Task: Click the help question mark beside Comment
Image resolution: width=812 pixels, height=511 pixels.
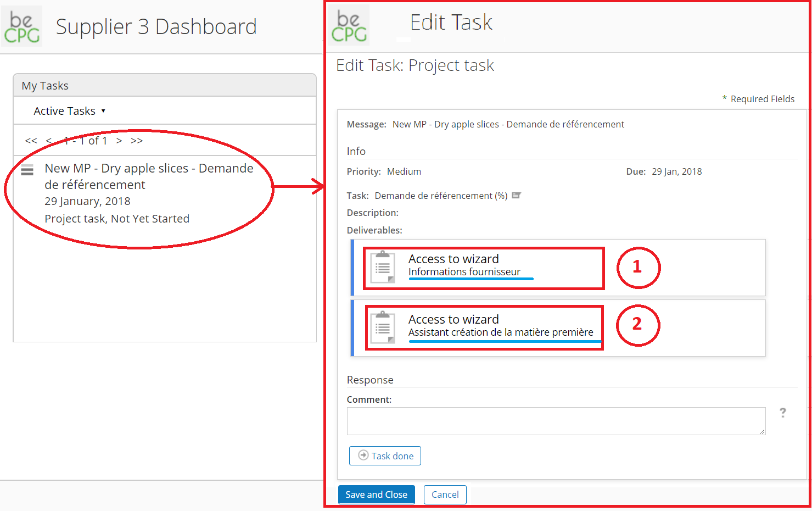Action: (783, 413)
